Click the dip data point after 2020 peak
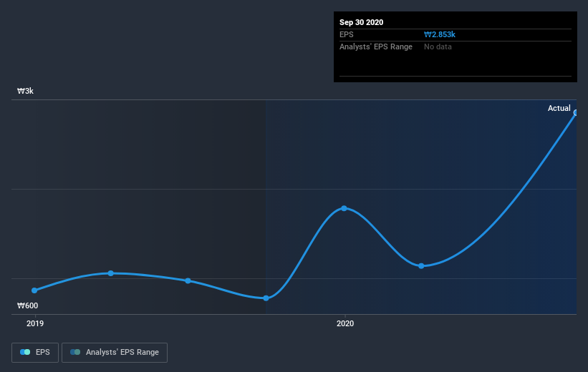 [x=421, y=266]
